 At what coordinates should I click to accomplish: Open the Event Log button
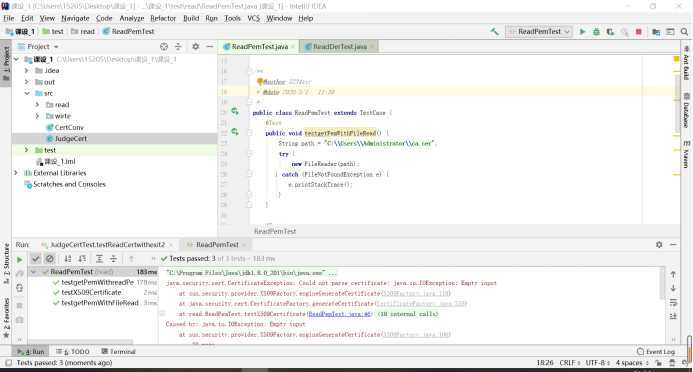click(x=656, y=352)
